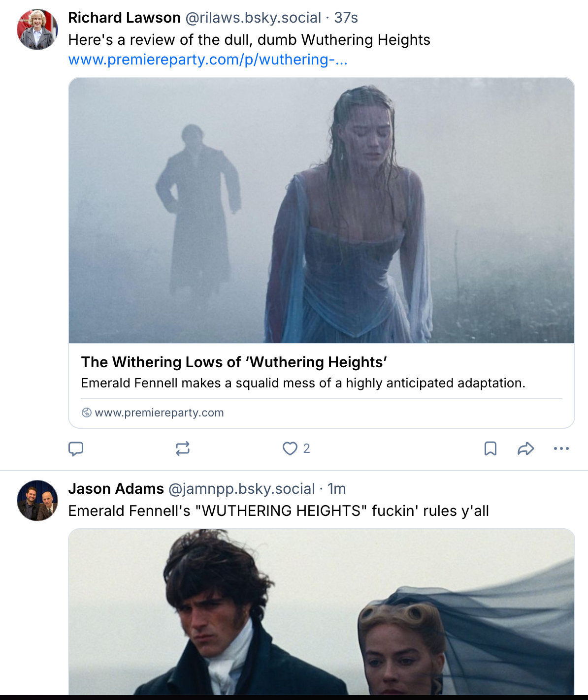The width and height of the screenshot is (588, 700).
Task: Open the three-dot more options menu
Action: [561, 448]
